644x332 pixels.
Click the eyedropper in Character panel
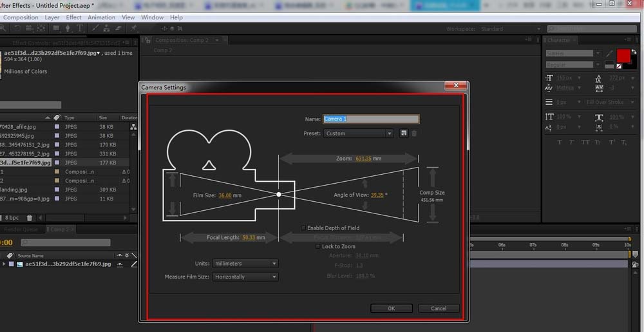pyautogui.click(x=609, y=54)
